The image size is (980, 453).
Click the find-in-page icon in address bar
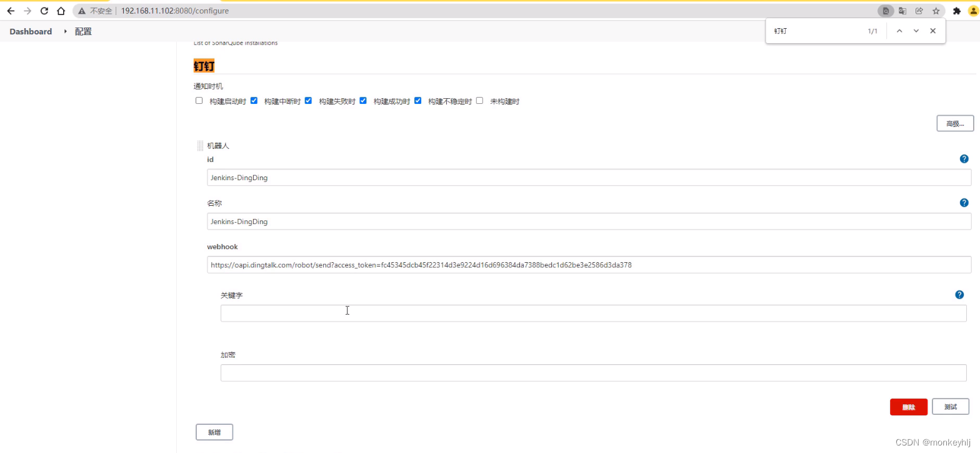click(886, 11)
